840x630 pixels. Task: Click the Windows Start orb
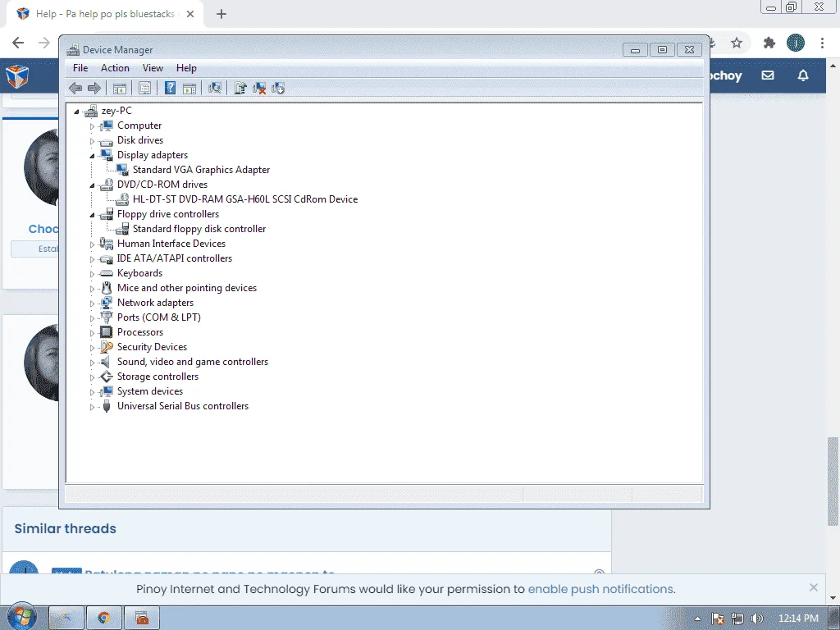tap(21, 617)
